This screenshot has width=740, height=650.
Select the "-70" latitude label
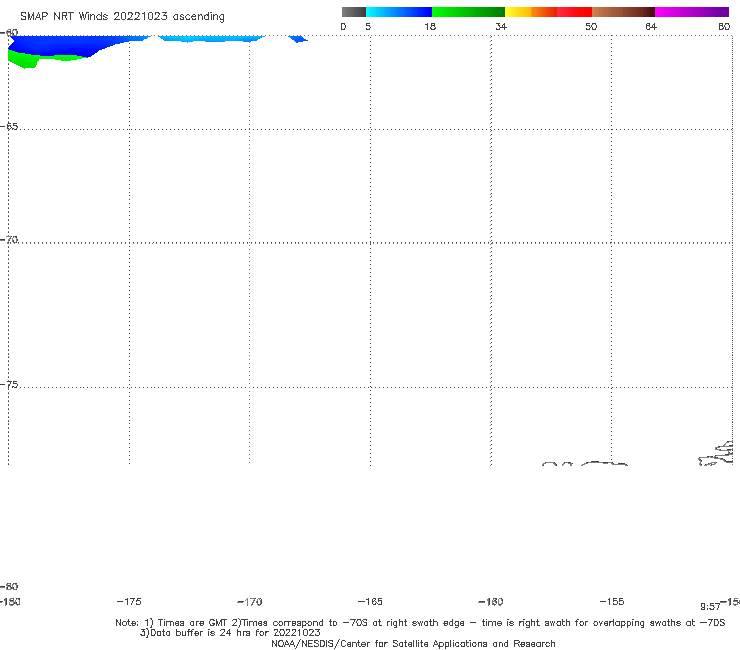(x=9, y=240)
